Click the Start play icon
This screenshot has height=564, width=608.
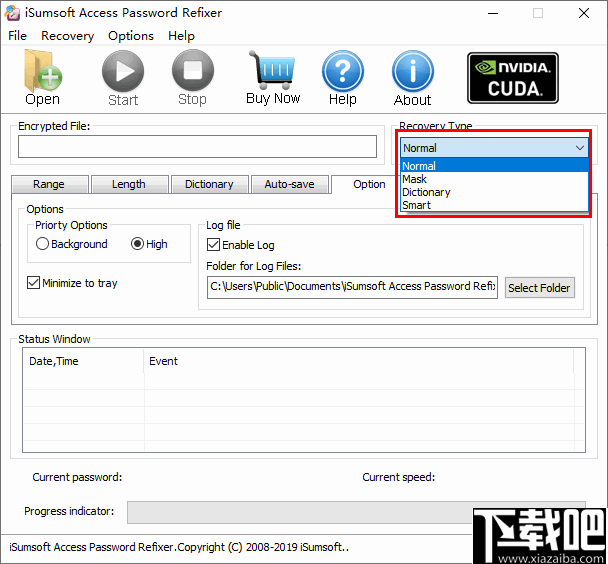pyautogui.click(x=123, y=72)
